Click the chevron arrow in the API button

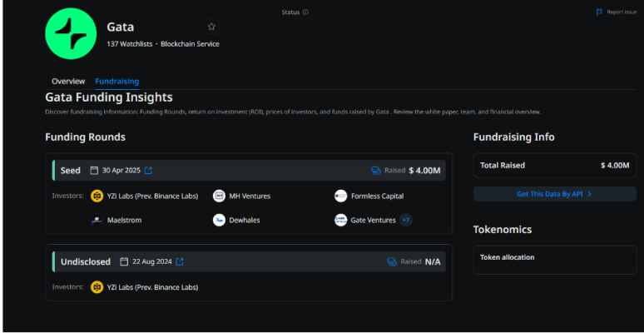point(589,194)
